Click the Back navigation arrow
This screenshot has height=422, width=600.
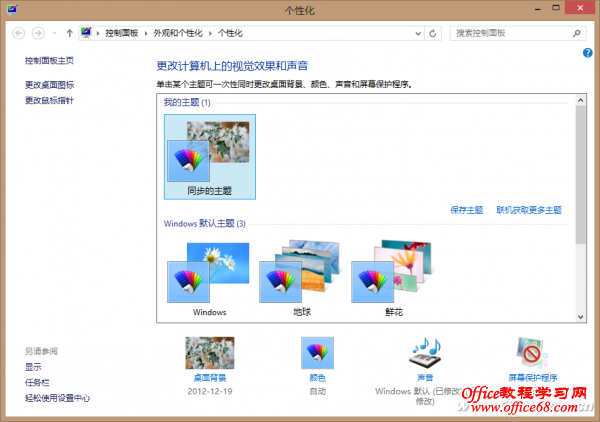coord(18,33)
